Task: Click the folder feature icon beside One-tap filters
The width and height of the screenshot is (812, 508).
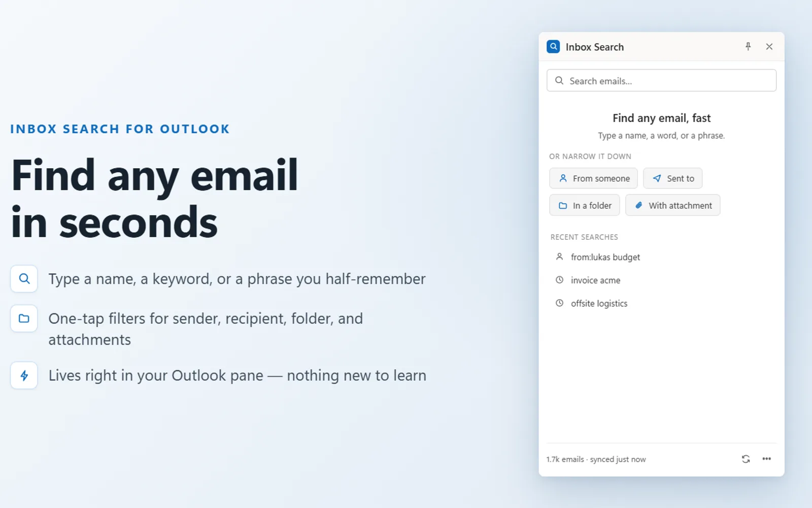Action: tap(24, 319)
